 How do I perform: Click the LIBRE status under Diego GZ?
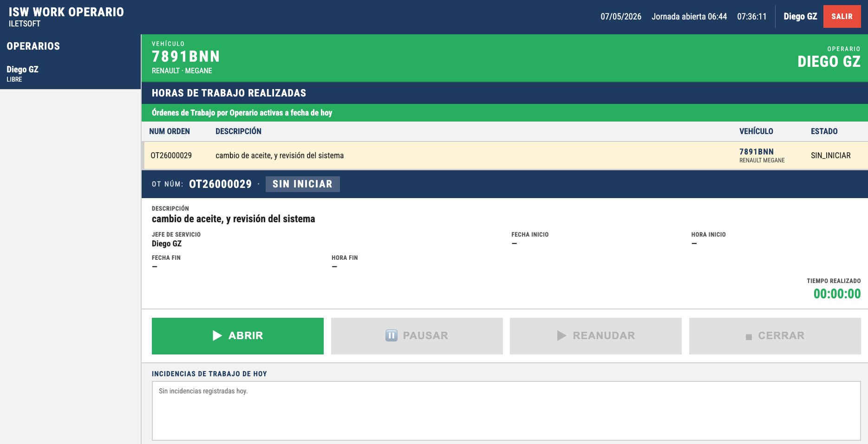tap(14, 79)
